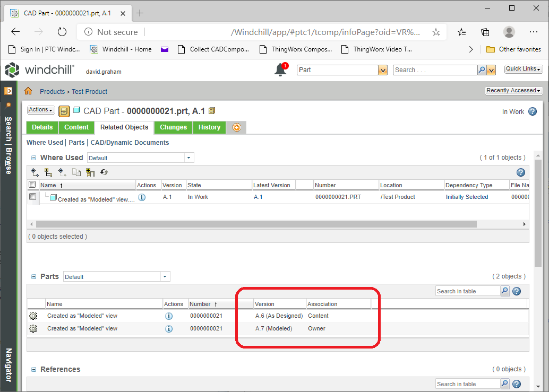Viewport: 549px width, 392px height.
Task: Check the select-all checkbox in Where Used header
Action: pos(32,184)
